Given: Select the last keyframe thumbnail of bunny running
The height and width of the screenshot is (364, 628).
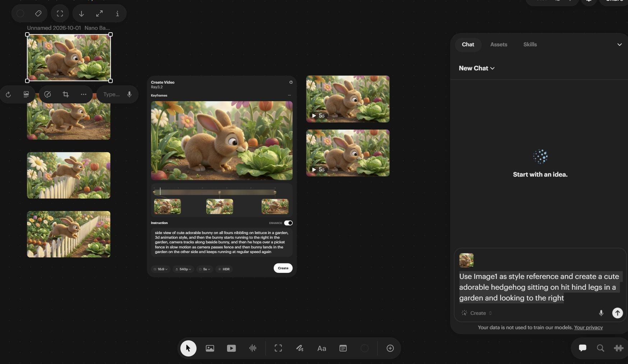Looking at the screenshot, I should [275, 206].
